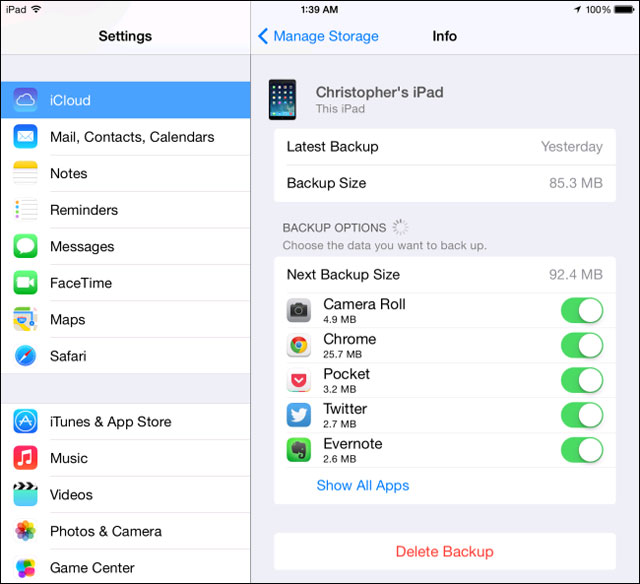This screenshot has height=584, width=640.
Task: Tap the Evernote elephant icon
Action: (x=299, y=450)
